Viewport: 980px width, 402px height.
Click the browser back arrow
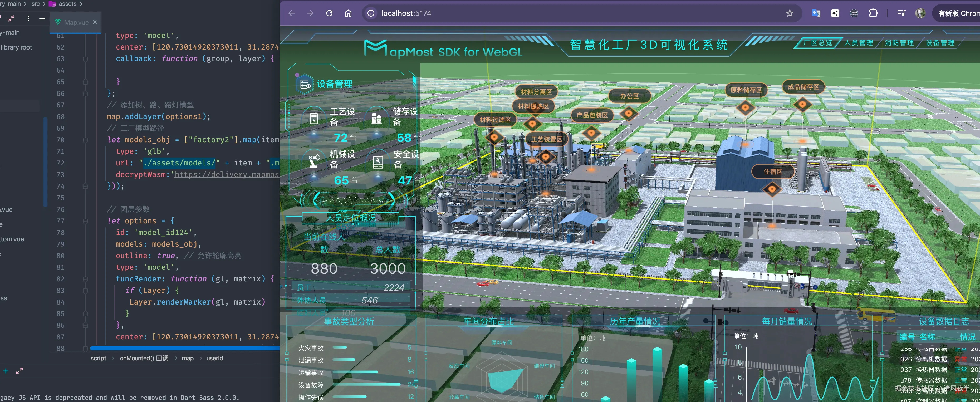pyautogui.click(x=292, y=13)
